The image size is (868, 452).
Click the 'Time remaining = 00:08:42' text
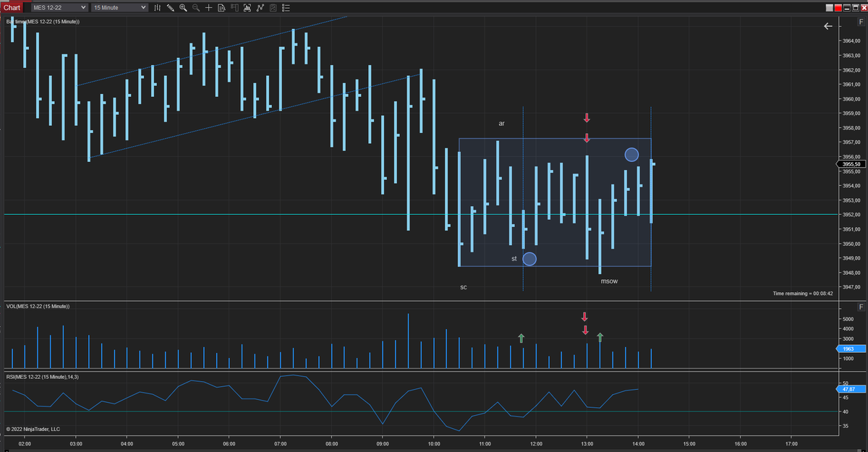point(803,294)
